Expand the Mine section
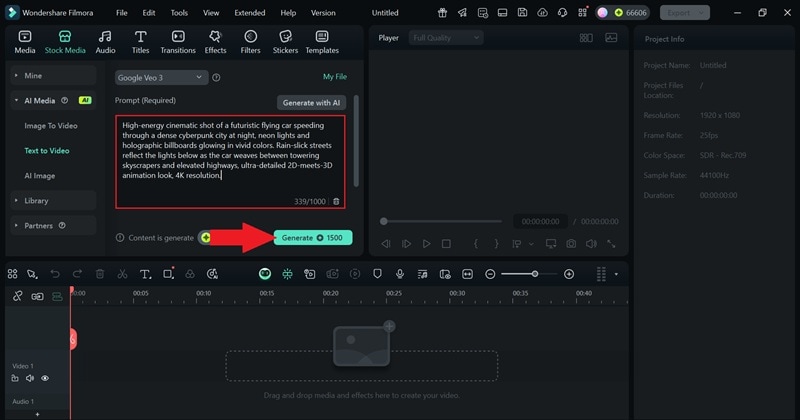Image resolution: width=800 pixels, height=420 pixels. (53, 76)
